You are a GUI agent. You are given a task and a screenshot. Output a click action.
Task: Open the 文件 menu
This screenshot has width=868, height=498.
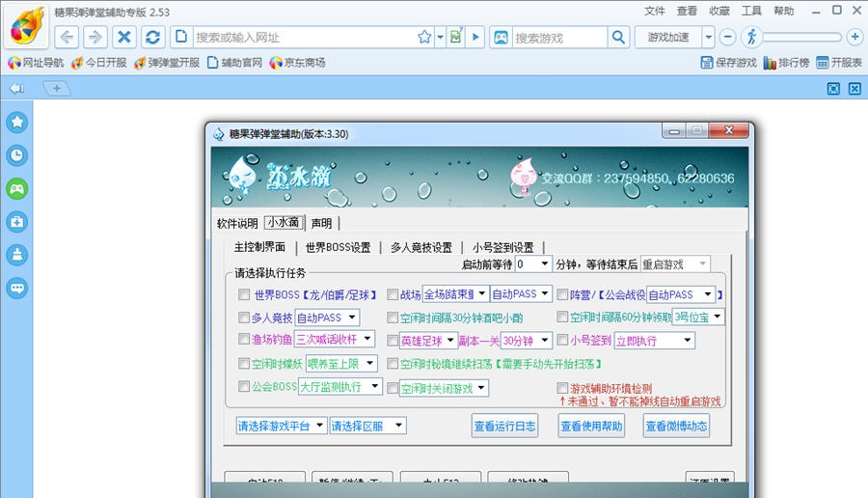[654, 11]
